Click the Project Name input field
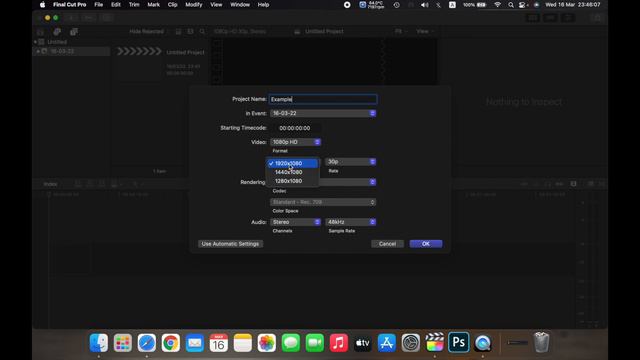The image size is (640, 360). click(x=322, y=99)
